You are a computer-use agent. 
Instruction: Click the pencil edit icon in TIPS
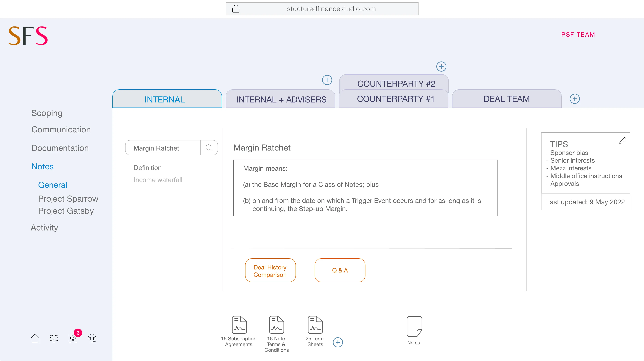tap(622, 141)
